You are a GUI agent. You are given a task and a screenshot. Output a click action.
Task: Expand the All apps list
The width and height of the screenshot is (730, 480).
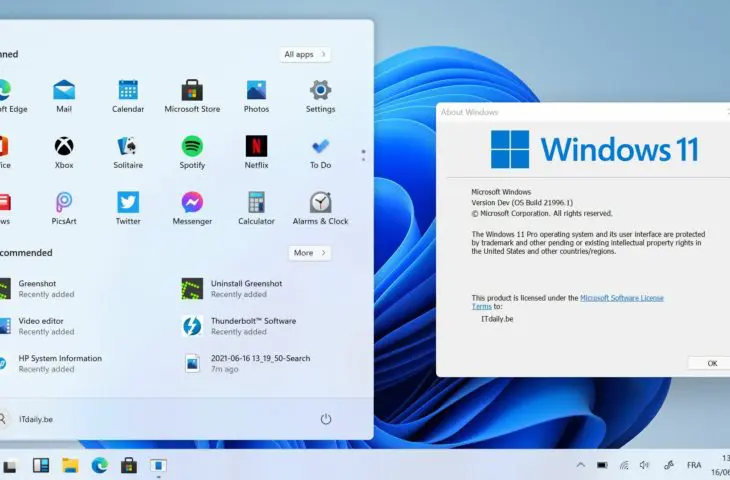click(x=305, y=54)
